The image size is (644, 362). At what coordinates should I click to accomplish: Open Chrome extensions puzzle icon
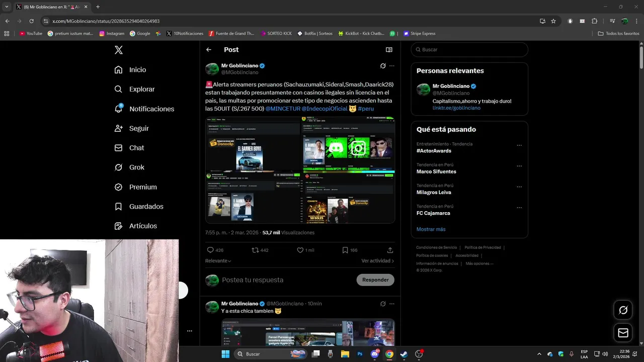[x=595, y=21]
